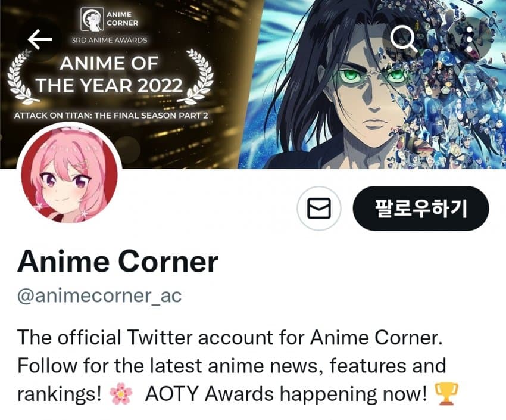Click the right laurel wreath graphic
The image size is (506, 420).
coord(199,75)
